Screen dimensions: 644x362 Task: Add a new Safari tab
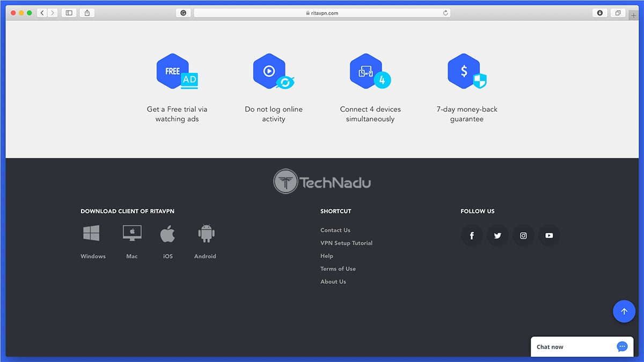tap(634, 14)
